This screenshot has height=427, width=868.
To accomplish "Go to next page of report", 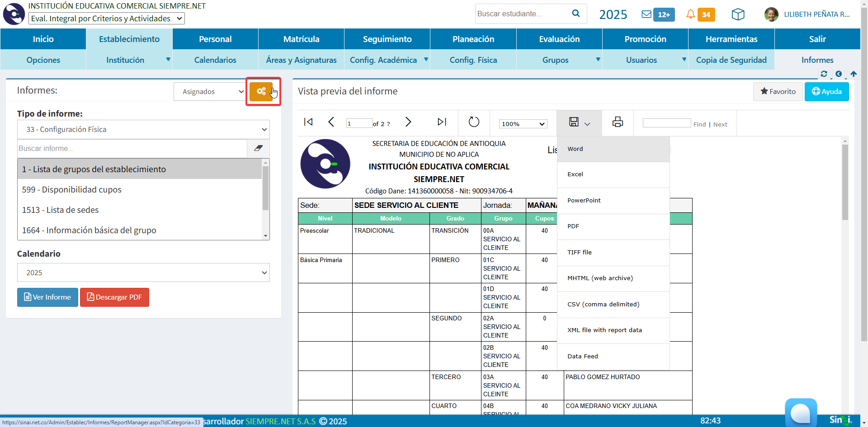I will point(408,122).
